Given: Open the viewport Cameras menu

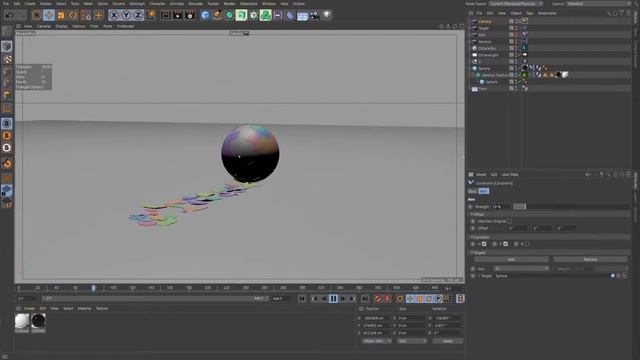Looking at the screenshot, I should pos(44,26).
